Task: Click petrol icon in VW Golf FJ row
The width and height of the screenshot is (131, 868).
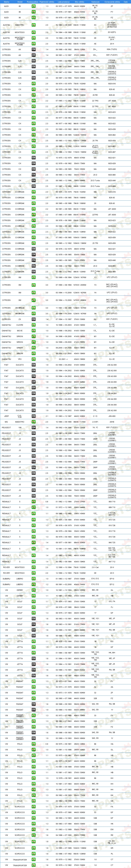Action: point(34,607)
